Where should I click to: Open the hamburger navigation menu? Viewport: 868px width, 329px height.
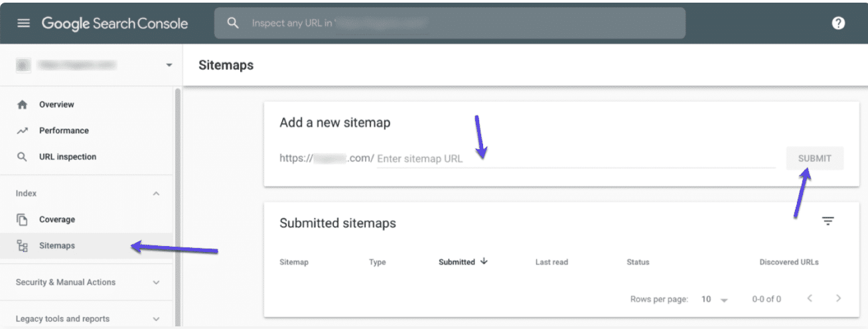(x=23, y=23)
